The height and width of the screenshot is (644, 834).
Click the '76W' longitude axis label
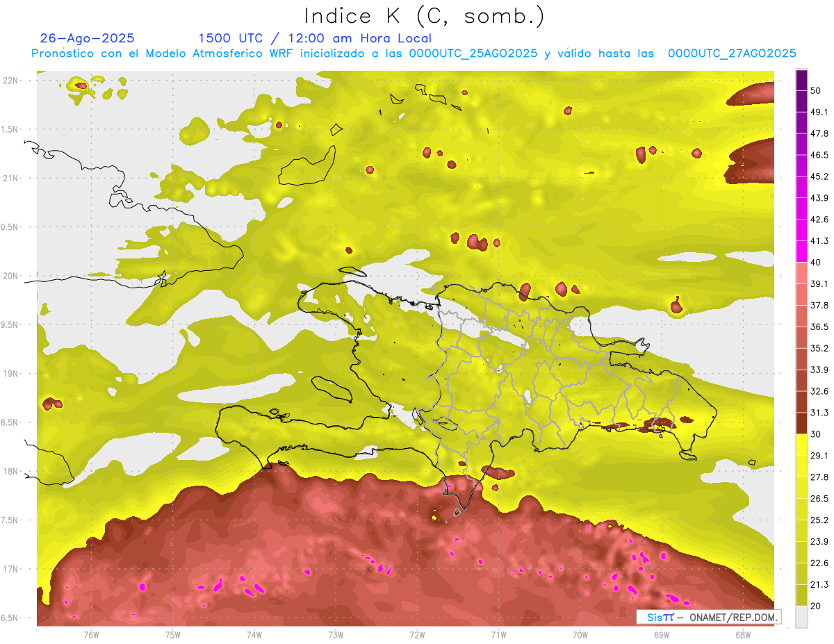[x=91, y=635]
